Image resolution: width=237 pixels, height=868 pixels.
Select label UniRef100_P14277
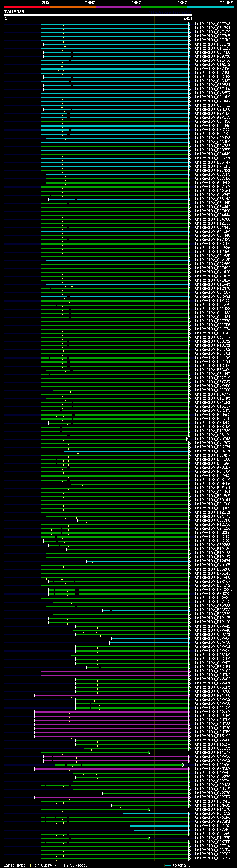(x=213, y=752)
